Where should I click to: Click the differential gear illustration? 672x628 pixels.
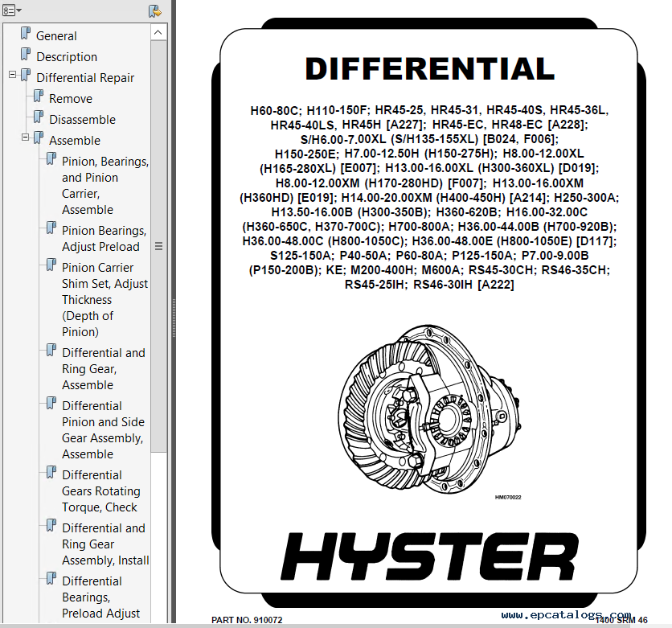click(x=430, y=409)
